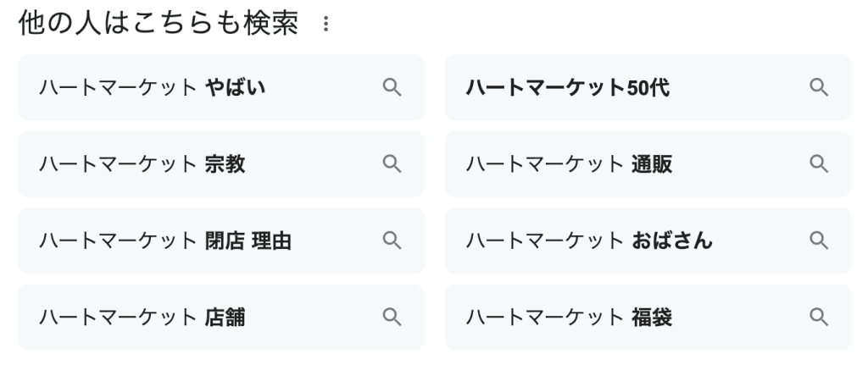Click search icon beside ハートマーケット50代
Image resolution: width=868 pixels, height=365 pixels.
point(819,87)
